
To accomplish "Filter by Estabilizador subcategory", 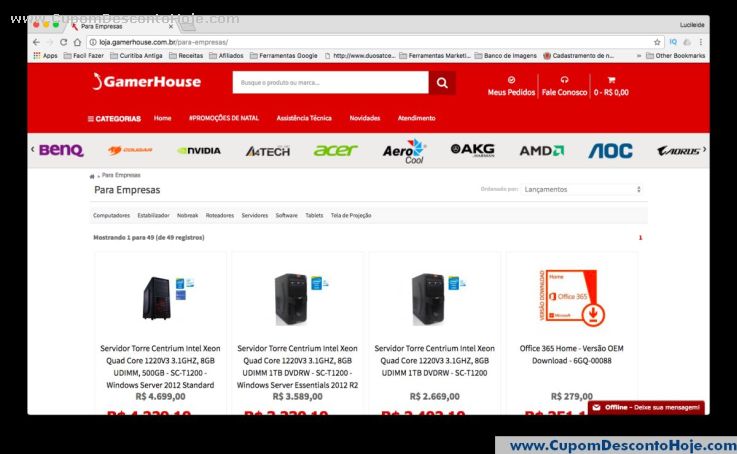I will tap(153, 216).
